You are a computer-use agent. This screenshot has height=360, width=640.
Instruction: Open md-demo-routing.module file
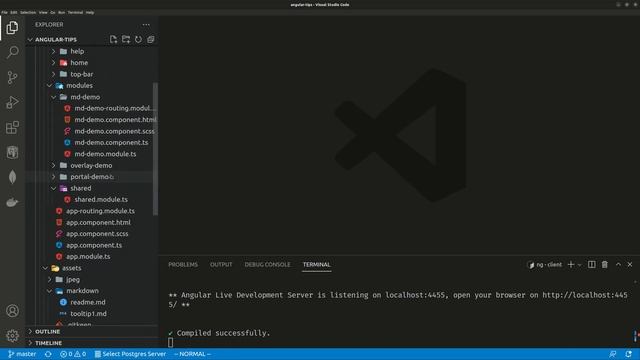[112, 108]
